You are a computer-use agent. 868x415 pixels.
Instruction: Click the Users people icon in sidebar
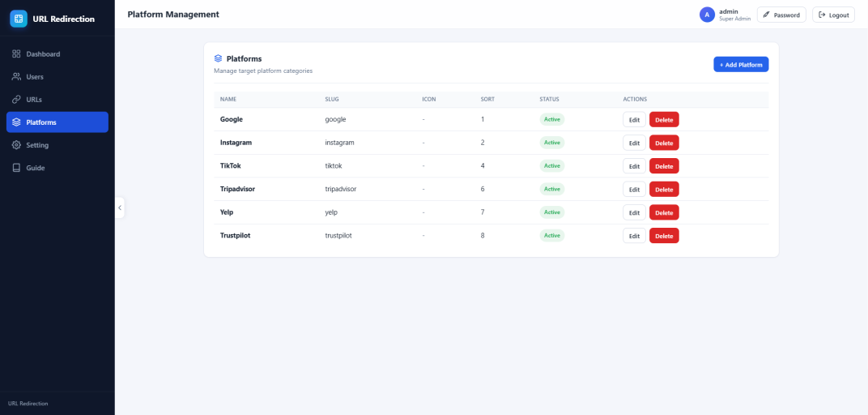[17, 77]
